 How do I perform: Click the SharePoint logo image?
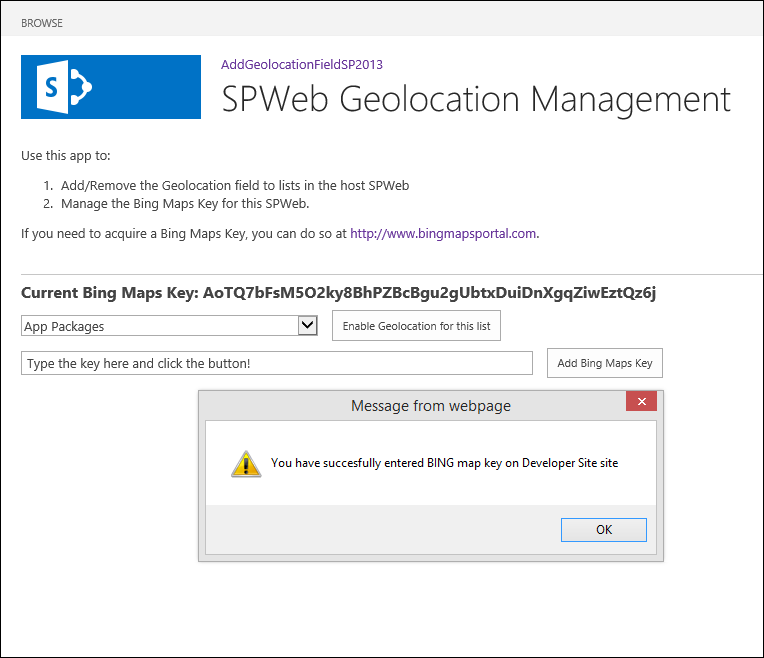point(111,87)
